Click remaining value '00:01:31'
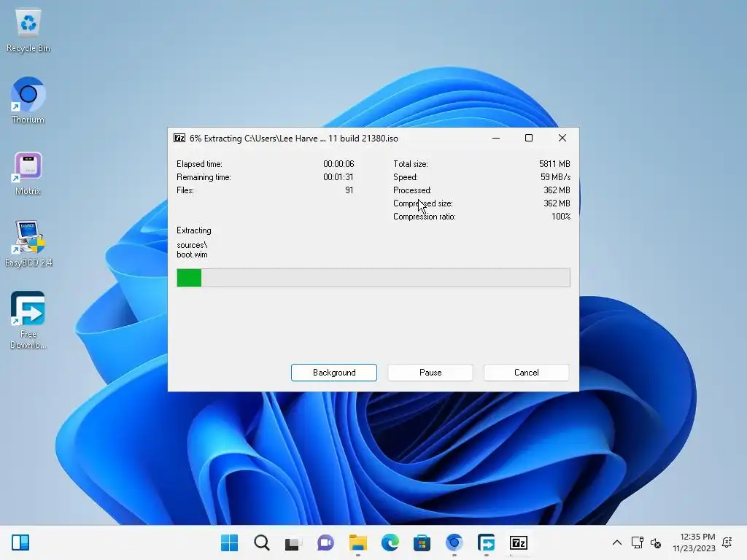Image resolution: width=747 pixels, height=560 pixels. point(338,177)
